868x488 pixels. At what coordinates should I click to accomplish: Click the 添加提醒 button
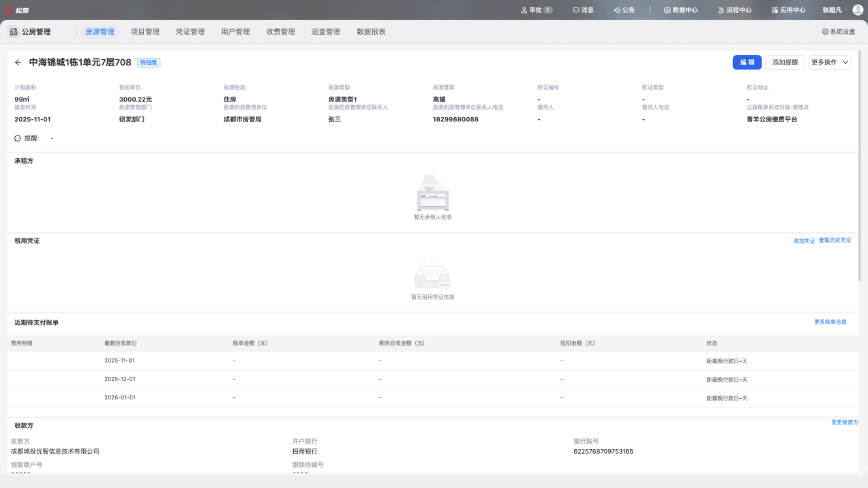785,62
